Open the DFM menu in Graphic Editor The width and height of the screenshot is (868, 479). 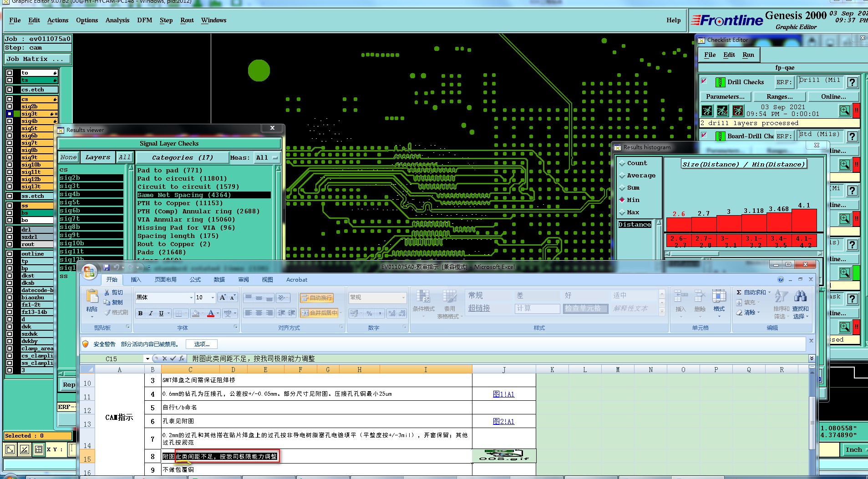tap(145, 20)
